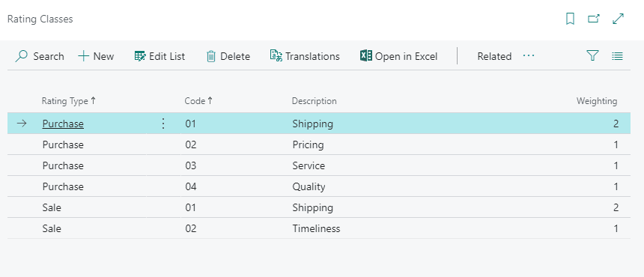Click the Translations icon

click(276, 56)
